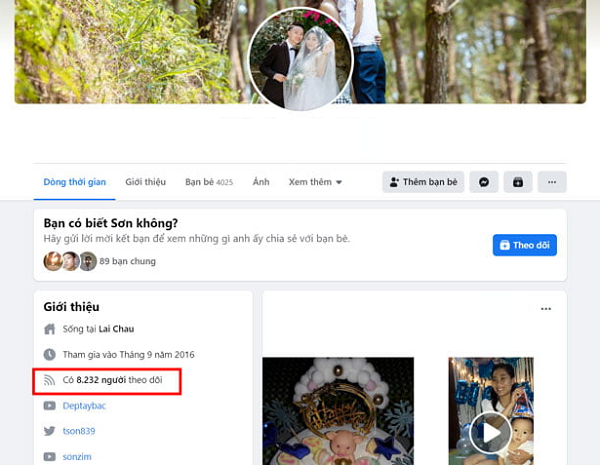Open the Bạn bè 4025 tab

pyautogui.click(x=209, y=182)
